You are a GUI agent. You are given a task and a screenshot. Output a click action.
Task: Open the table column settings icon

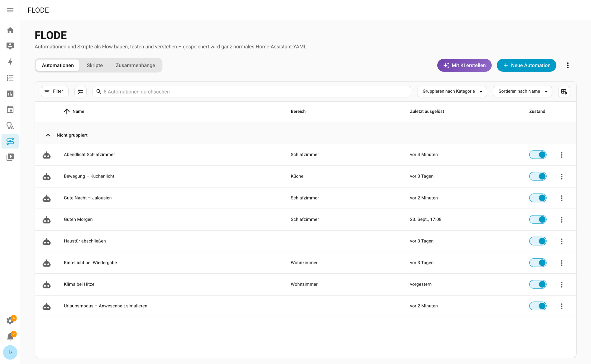coord(564,92)
